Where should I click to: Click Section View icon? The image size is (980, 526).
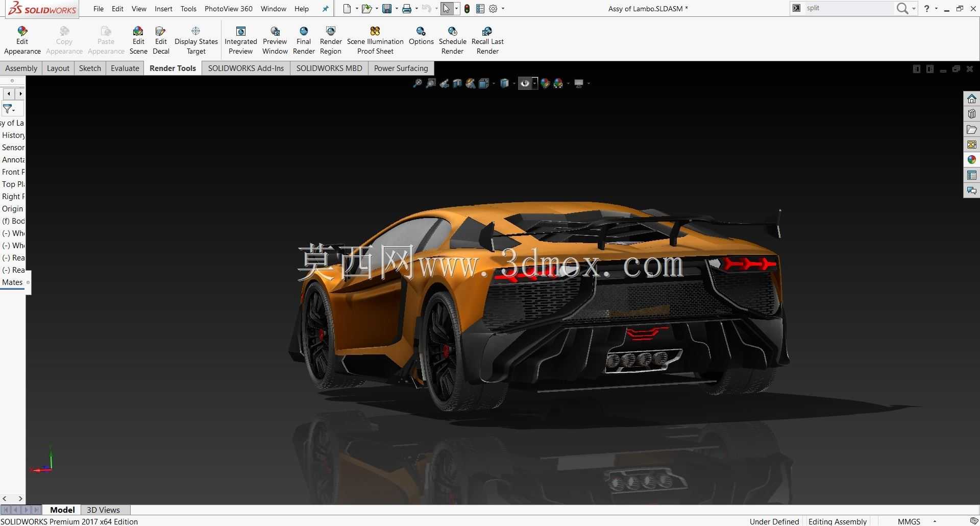pyautogui.click(x=457, y=83)
